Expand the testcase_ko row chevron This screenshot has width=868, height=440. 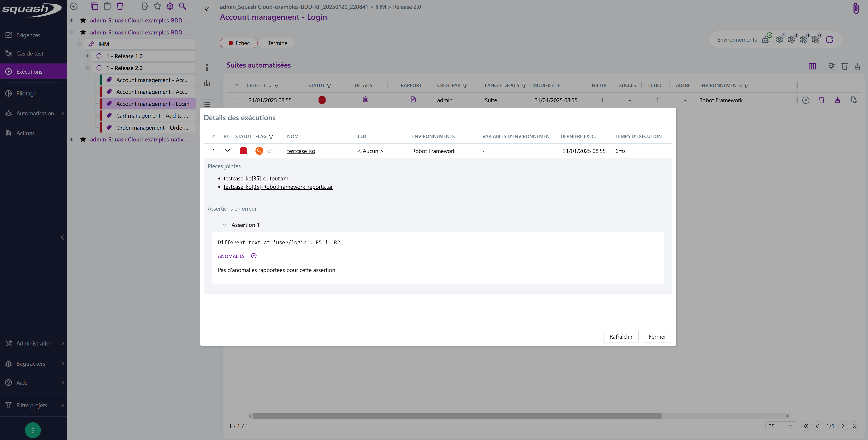click(x=228, y=151)
